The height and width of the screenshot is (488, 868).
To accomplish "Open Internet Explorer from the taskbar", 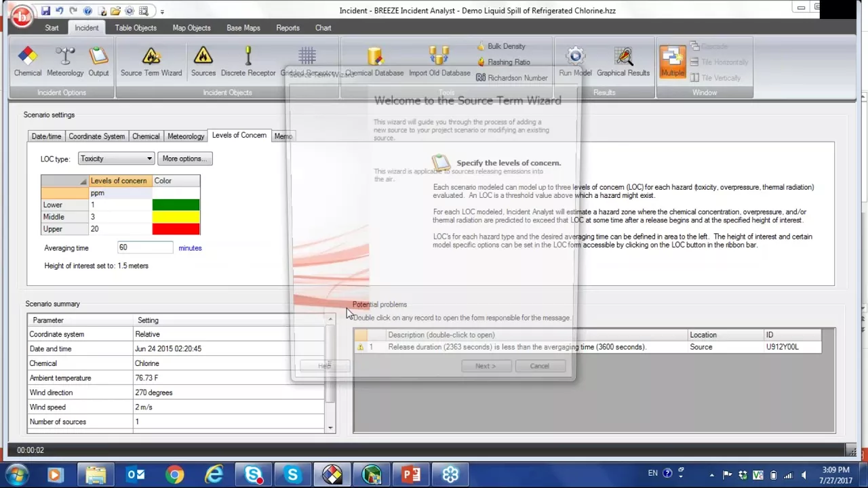I will click(x=214, y=474).
